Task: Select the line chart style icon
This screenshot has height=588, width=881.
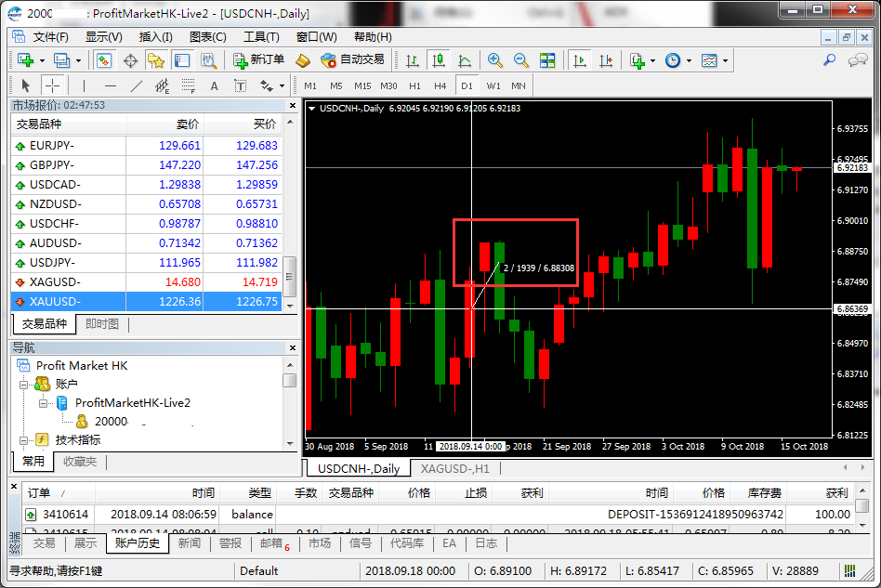Action: (x=465, y=60)
